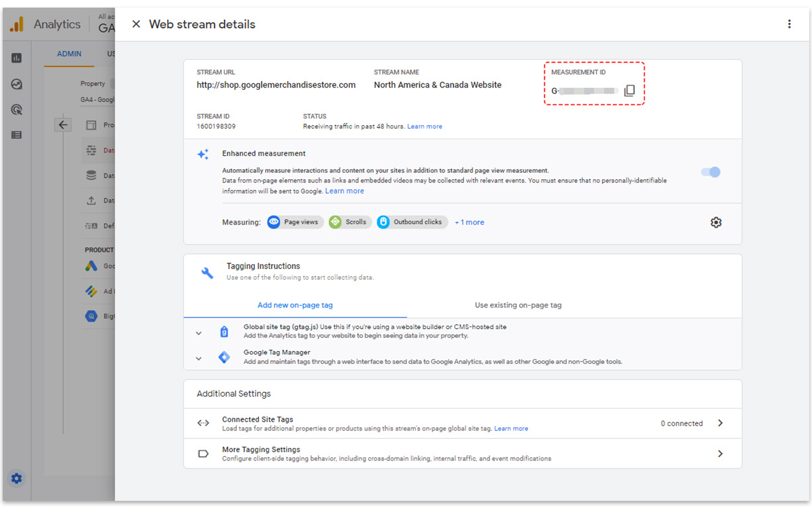Open Enhanced measurement settings gear
Image resolution: width=812 pixels, height=509 pixels.
(716, 223)
